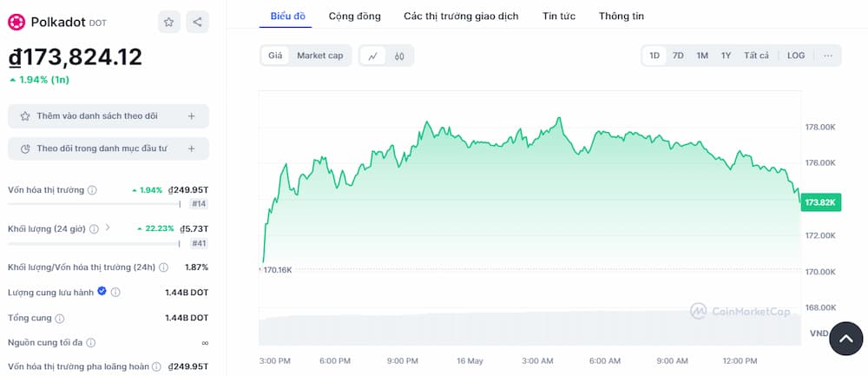Open the three-dot more chart options menu
Viewport: 868px width, 376px height.
point(828,56)
